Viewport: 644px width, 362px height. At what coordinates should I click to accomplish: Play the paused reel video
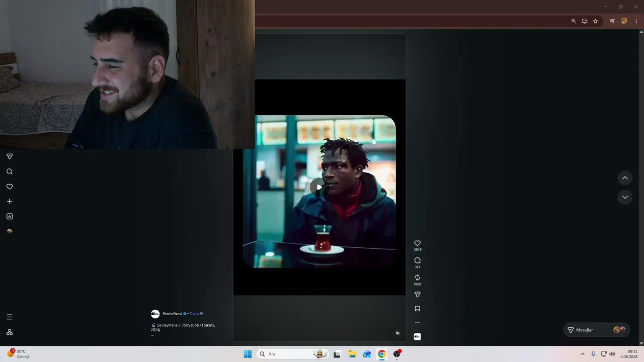click(319, 187)
